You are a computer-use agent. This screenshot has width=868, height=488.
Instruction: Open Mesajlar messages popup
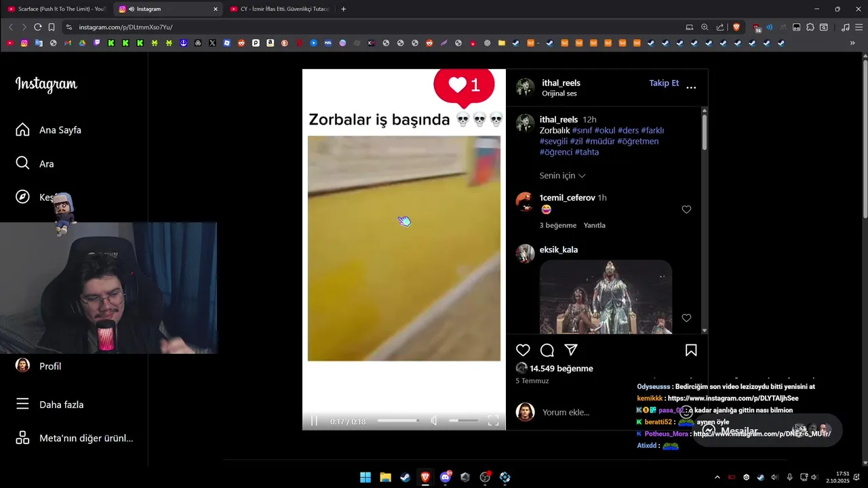pyautogui.click(x=767, y=431)
